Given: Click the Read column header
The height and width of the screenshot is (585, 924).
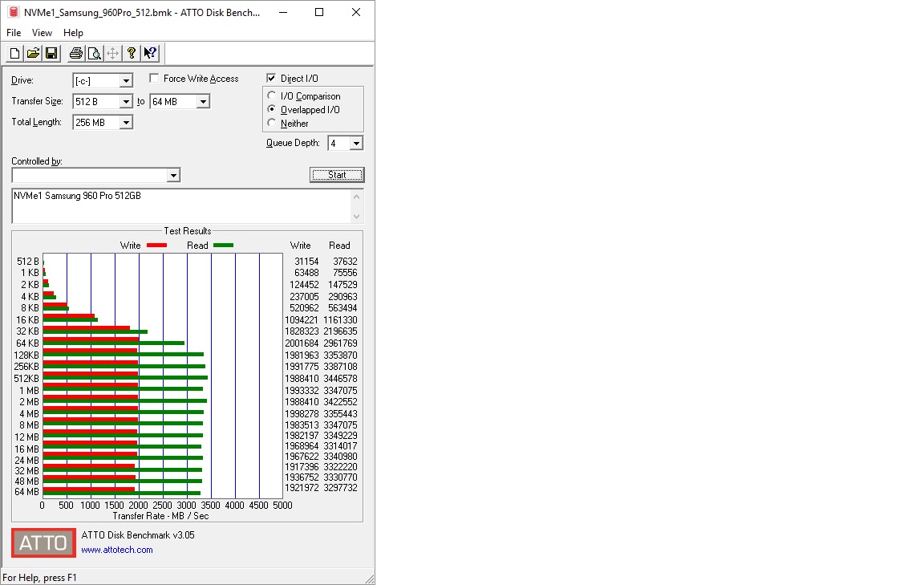Looking at the screenshot, I should click(339, 246).
